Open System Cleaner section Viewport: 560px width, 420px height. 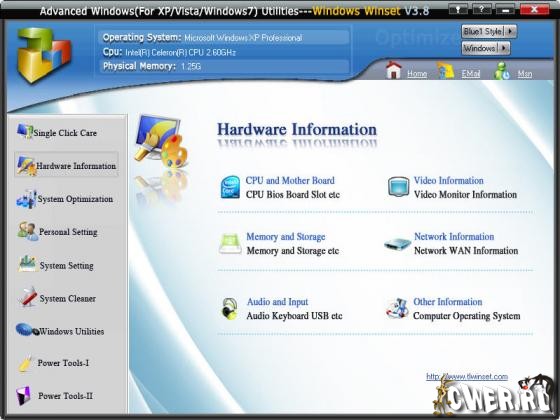[x=68, y=298]
